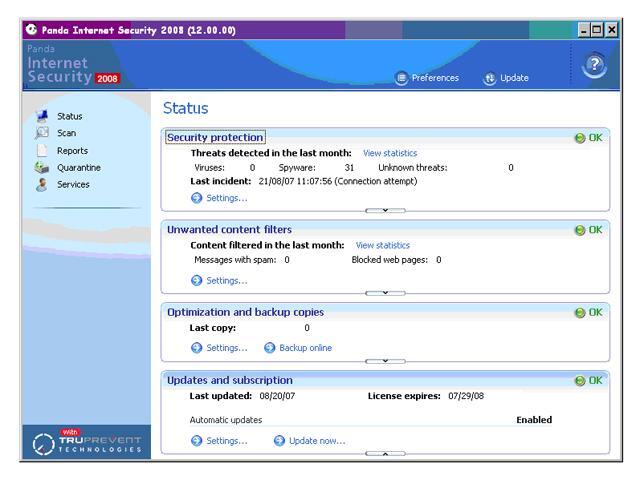Collapse the Security protection panel
Screen dimensions: 640x480
click(x=385, y=211)
